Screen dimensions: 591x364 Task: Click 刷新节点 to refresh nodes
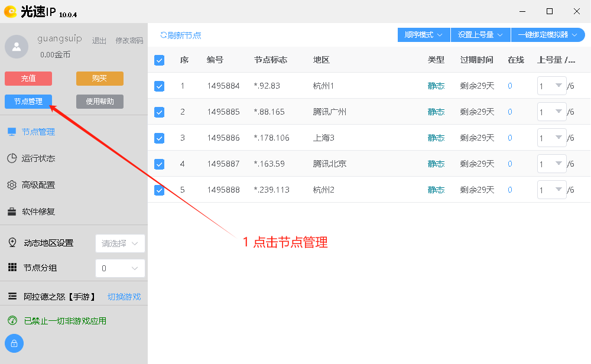tap(181, 35)
